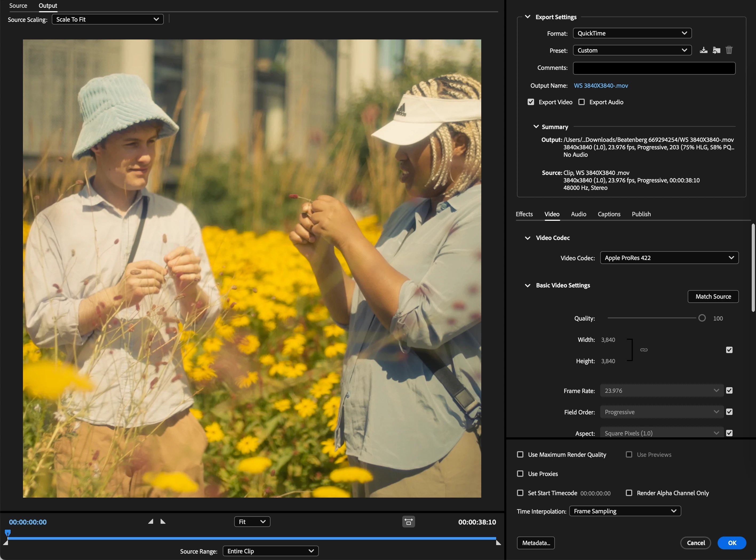Image resolution: width=756 pixels, height=560 pixels.
Task: Open the Format dropdown showing QuickTime
Action: (x=632, y=33)
